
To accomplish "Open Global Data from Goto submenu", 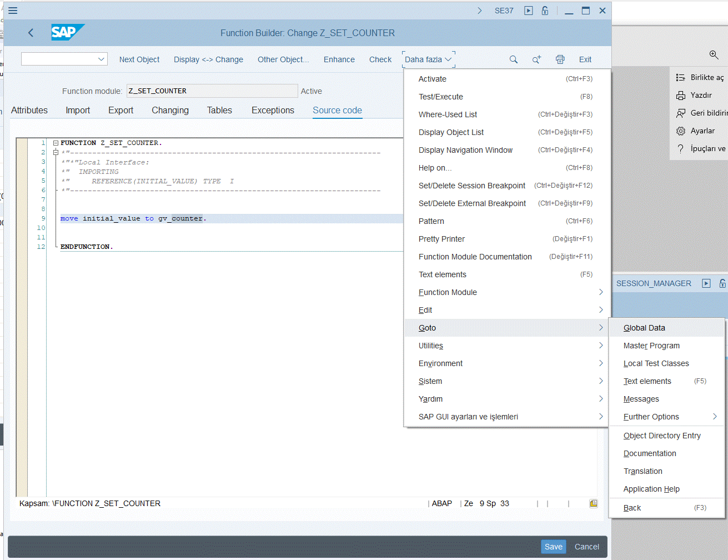I will [x=667, y=328].
